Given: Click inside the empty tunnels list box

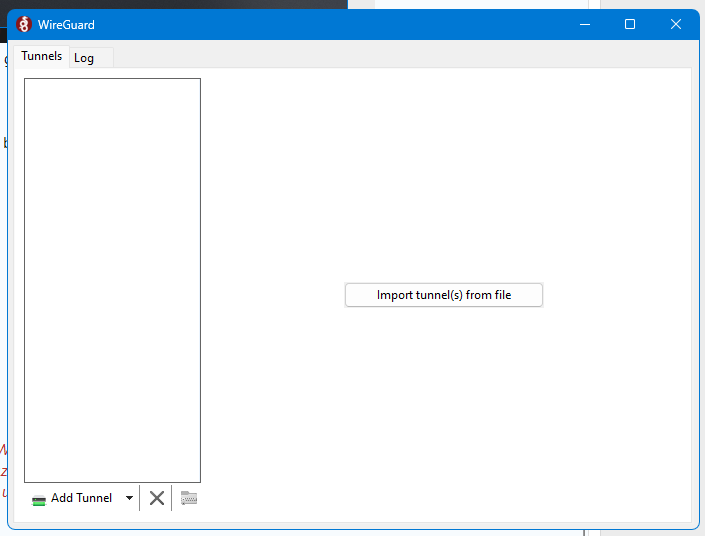Looking at the screenshot, I should 112,280.
